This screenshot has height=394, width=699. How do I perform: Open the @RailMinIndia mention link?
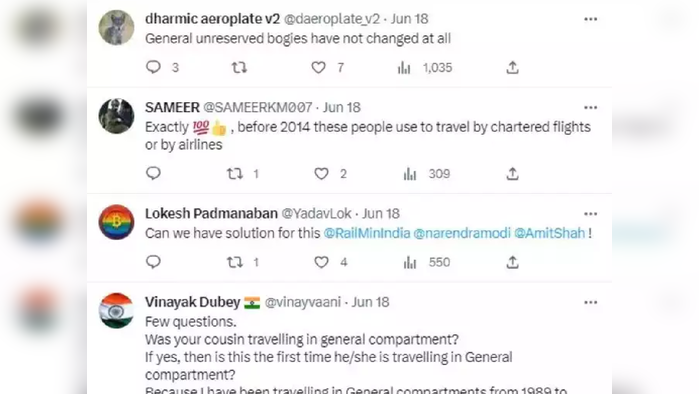click(367, 233)
